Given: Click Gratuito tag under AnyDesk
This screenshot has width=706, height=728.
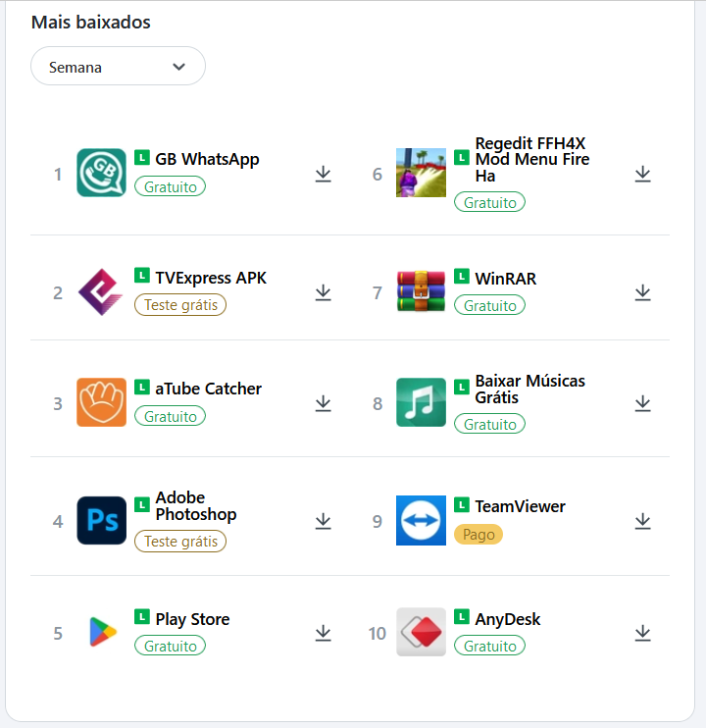Looking at the screenshot, I should [x=489, y=646].
